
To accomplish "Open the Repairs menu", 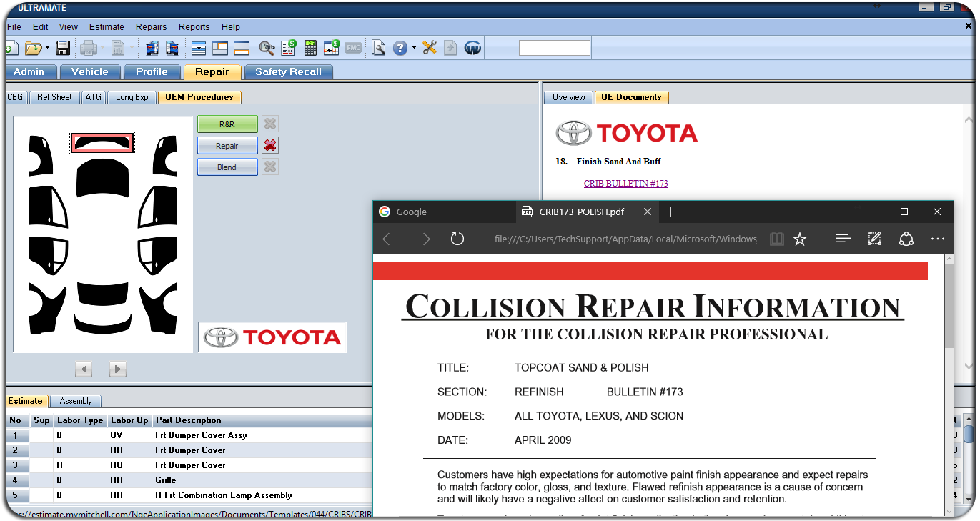I will 151,27.
